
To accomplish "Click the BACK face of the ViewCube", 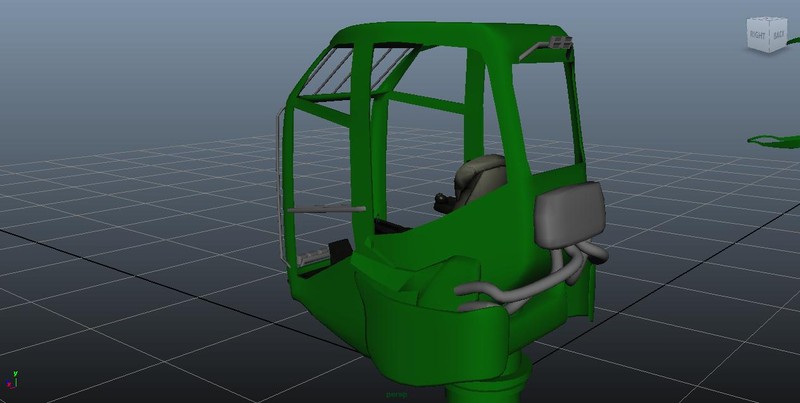I will pyautogui.click(x=778, y=37).
